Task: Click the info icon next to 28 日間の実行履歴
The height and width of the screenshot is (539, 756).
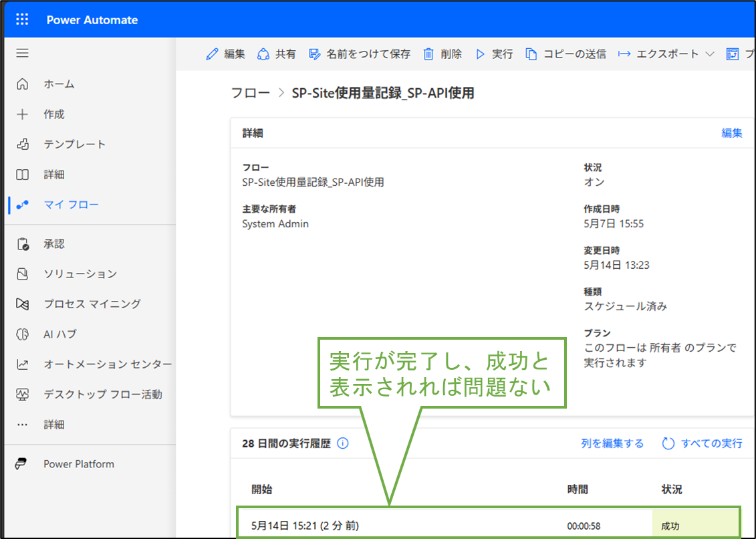Action: 342,443
